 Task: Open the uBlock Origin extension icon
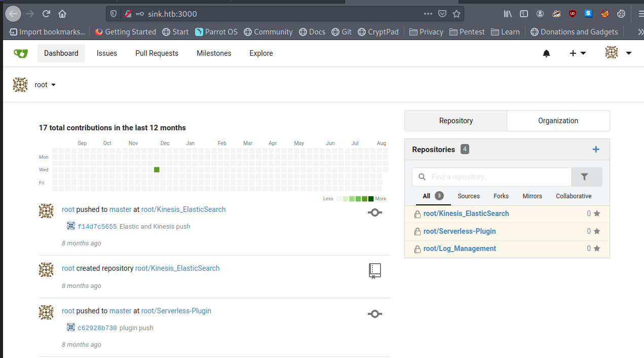point(572,14)
